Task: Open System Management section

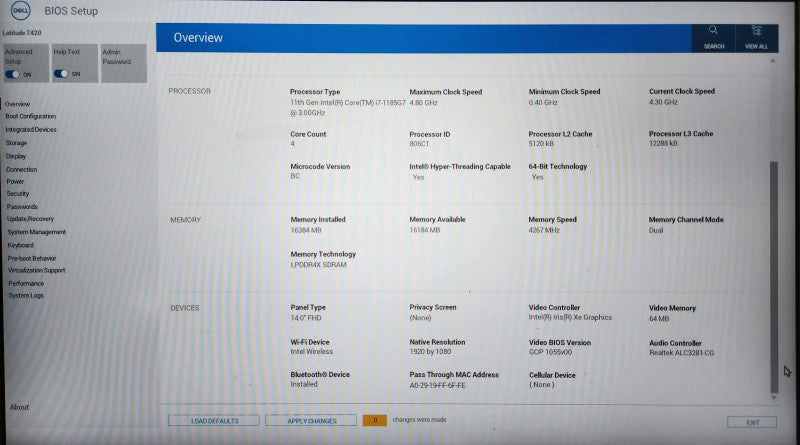Action: pyautogui.click(x=37, y=232)
